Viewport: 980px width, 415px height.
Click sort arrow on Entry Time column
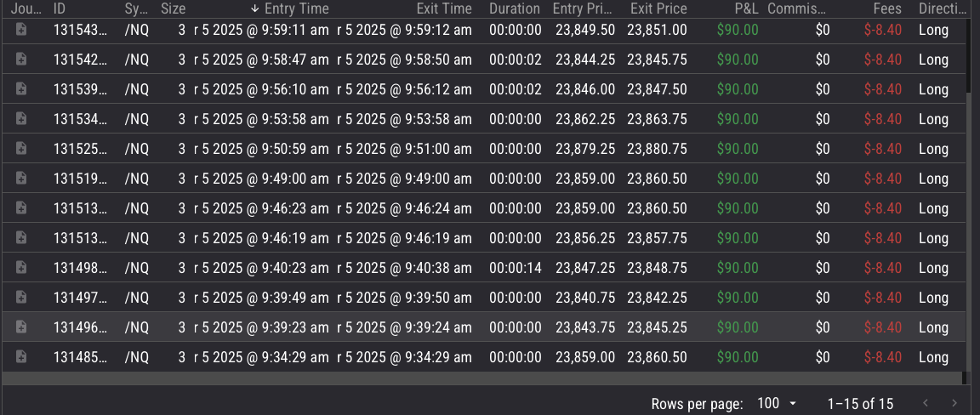[x=254, y=9]
